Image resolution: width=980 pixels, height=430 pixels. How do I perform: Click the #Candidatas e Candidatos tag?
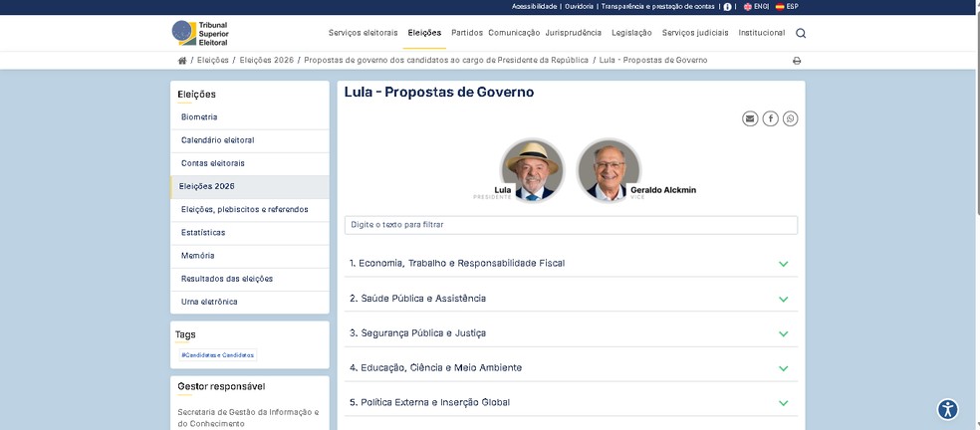[217, 355]
